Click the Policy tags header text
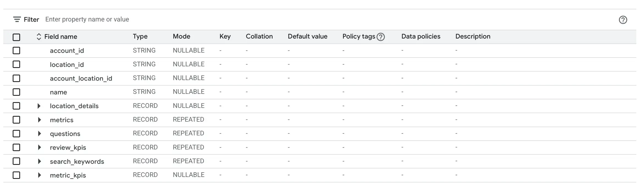The width and height of the screenshot is (644, 191). [x=359, y=37]
